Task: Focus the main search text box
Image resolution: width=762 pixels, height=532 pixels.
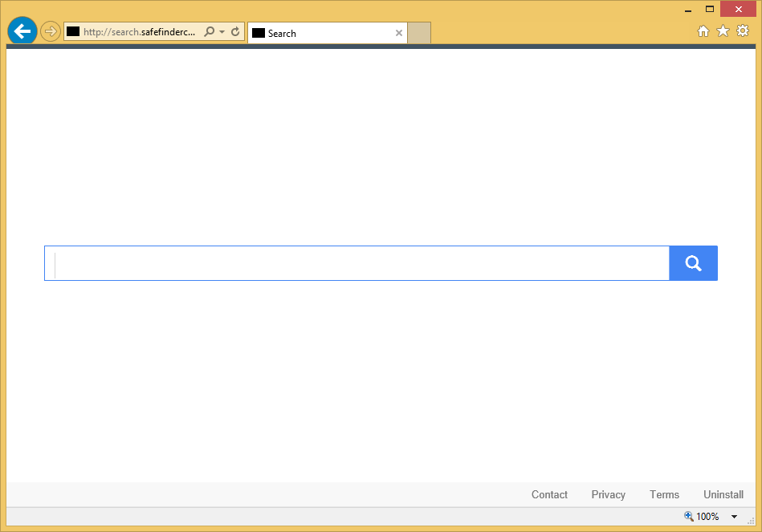Action: (x=357, y=263)
